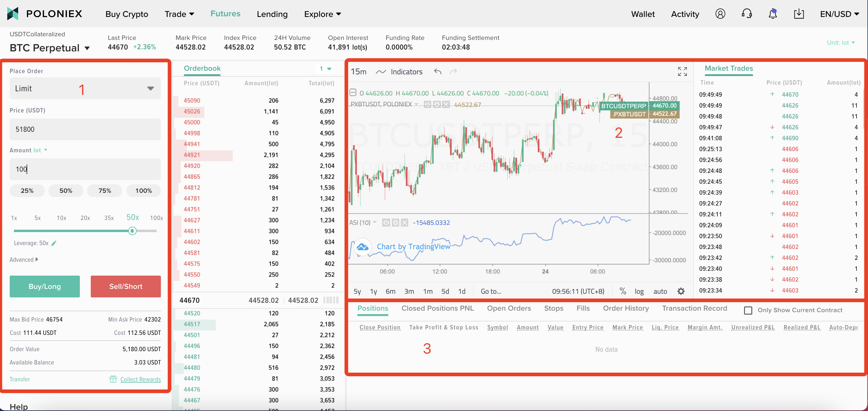Click the orderbook depth bars icon
The width and height of the screenshot is (868, 411).
coord(331,300)
